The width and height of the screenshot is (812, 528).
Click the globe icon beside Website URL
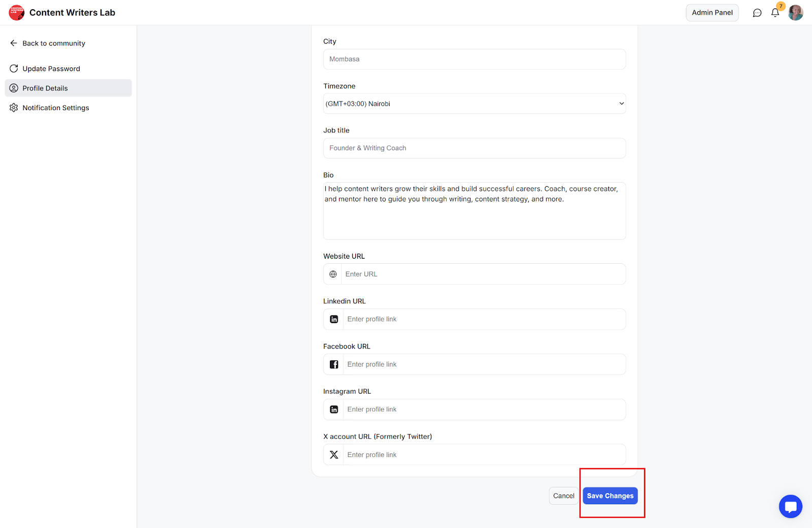333,274
